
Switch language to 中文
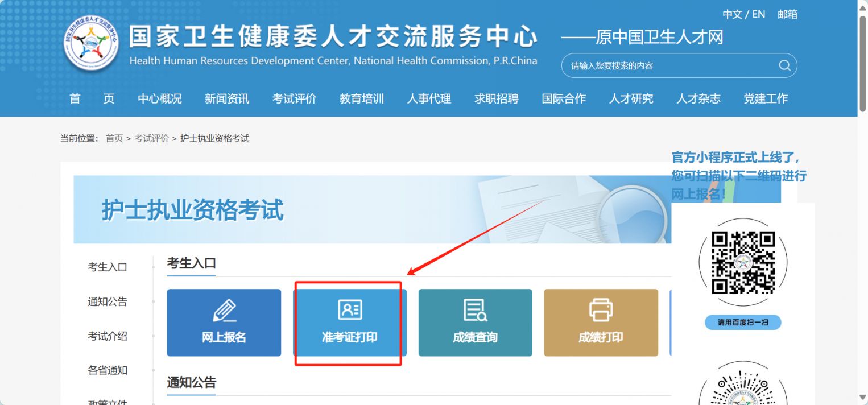tap(732, 15)
